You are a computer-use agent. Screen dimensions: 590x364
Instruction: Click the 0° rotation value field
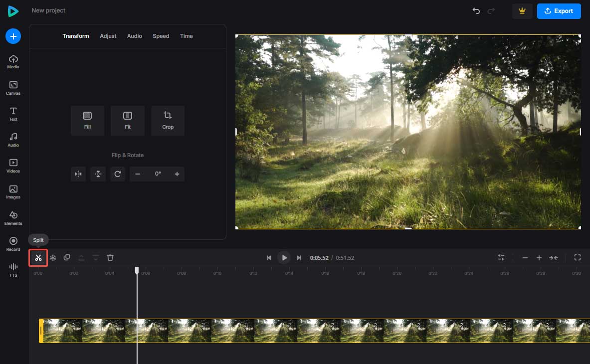pyautogui.click(x=158, y=174)
